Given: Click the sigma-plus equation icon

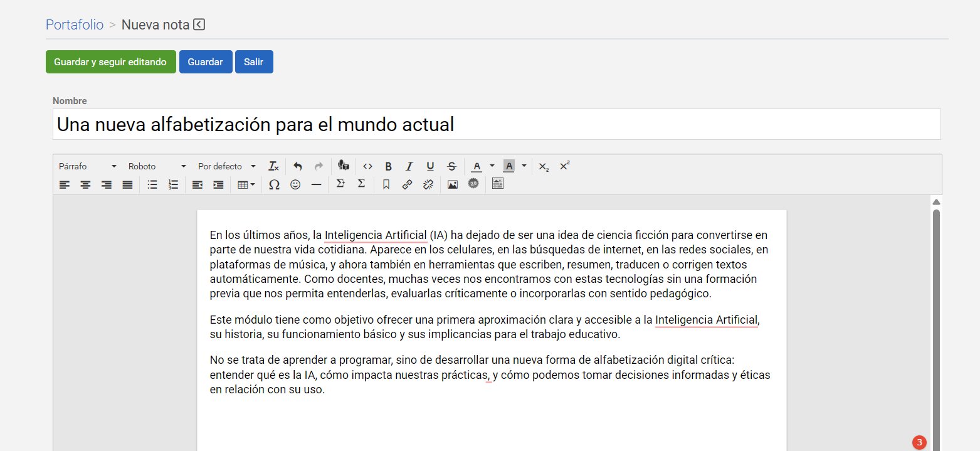Looking at the screenshot, I should (x=340, y=184).
